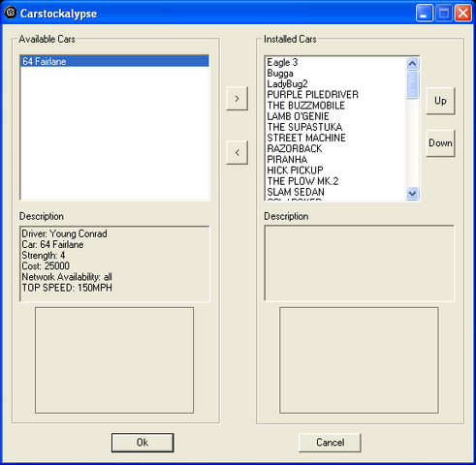This screenshot has height=465, width=476.
Task: Click the right arrow button to install car
Action: (x=238, y=98)
